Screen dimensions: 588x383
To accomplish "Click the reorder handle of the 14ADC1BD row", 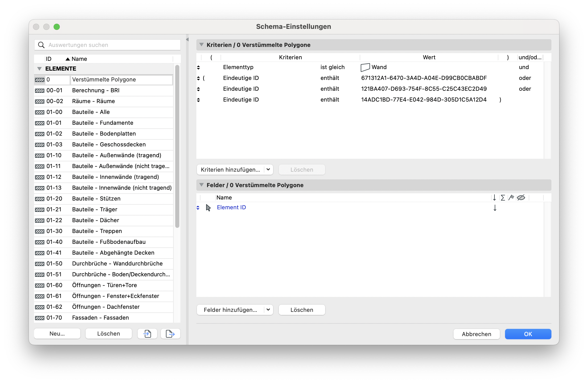I will point(198,100).
